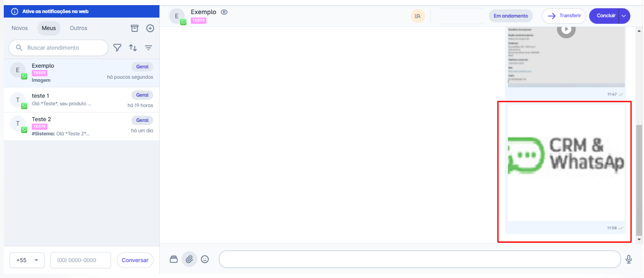Click the sort arrows icon
Viewport: 644px width, 278px height.
coord(133,48)
